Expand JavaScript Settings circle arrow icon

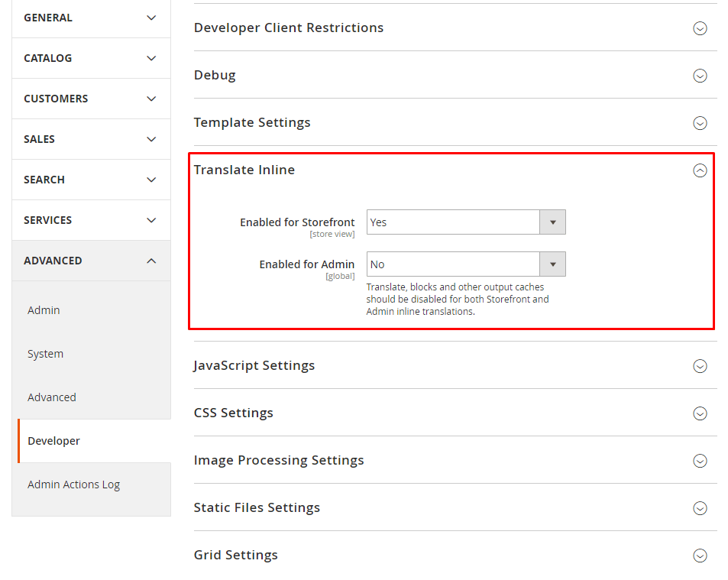pos(700,366)
